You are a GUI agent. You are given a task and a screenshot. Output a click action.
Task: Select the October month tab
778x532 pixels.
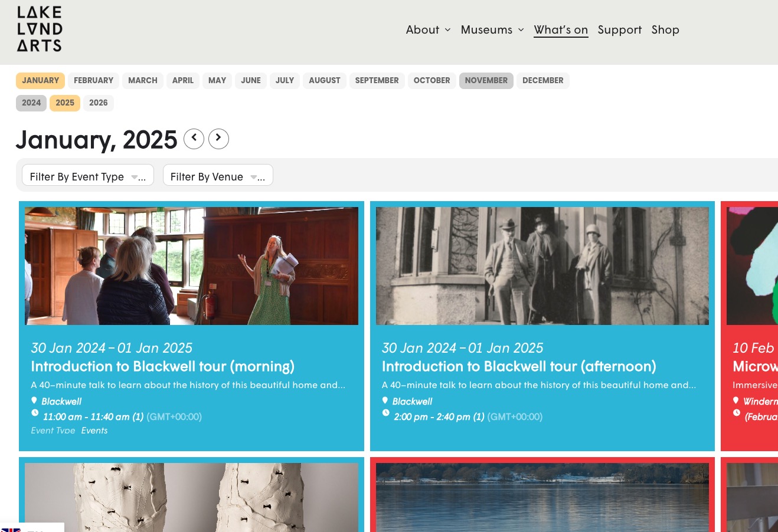click(432, 81)
